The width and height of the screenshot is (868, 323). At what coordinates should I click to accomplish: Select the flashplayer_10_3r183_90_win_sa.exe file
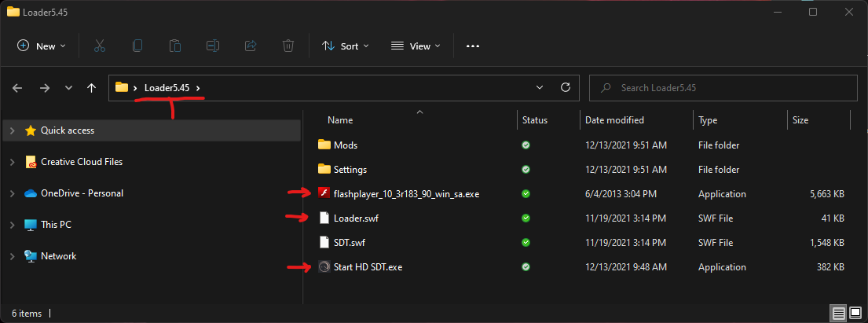pos(406,193)
